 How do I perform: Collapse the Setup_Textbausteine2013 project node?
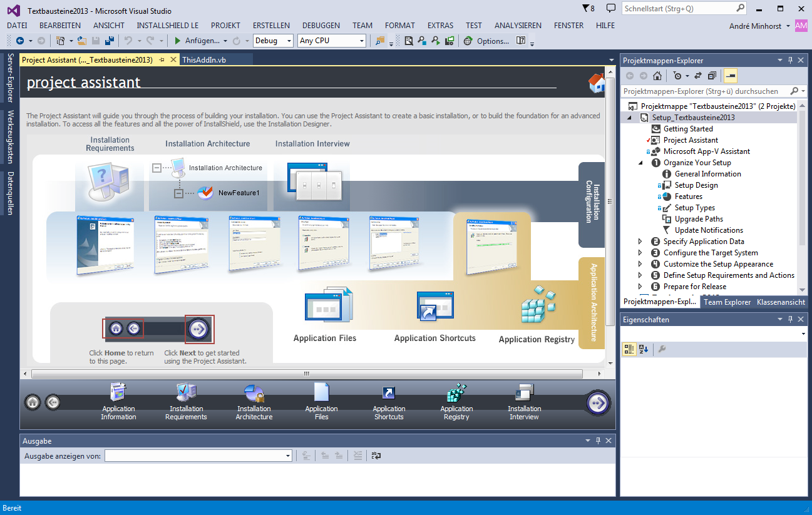click(x=629, y=118)
